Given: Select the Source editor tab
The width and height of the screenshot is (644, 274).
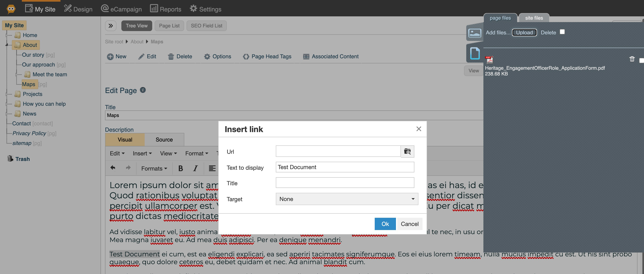Looking at the screenshot, I should (x=164, y=140).
